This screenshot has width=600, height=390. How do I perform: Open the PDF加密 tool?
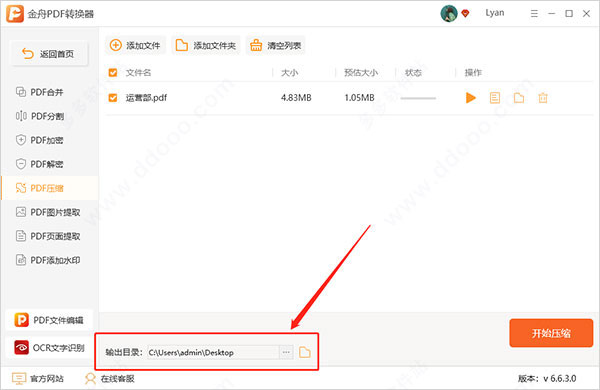[x=40, y=140]
